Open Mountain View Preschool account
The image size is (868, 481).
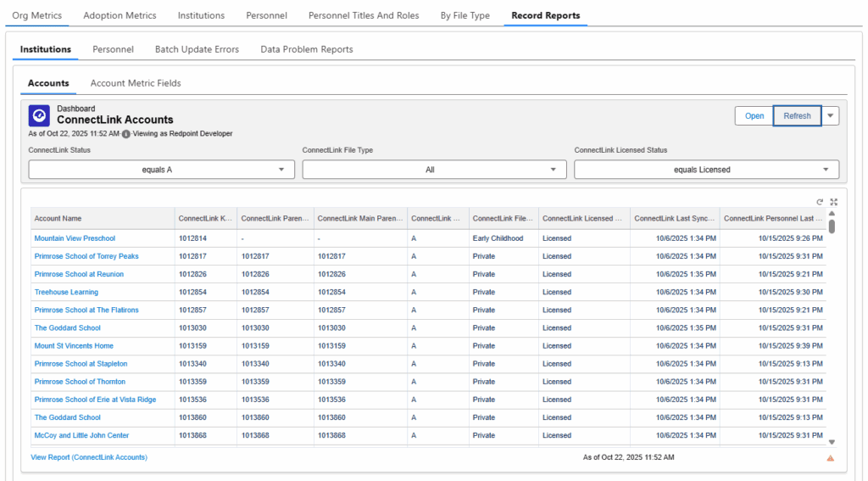pos(75,238)
